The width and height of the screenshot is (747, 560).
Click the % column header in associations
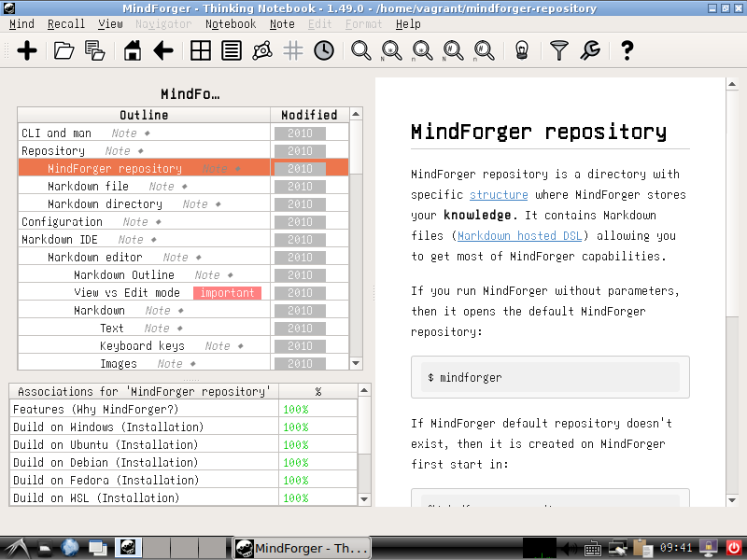[x=317, y=391]
